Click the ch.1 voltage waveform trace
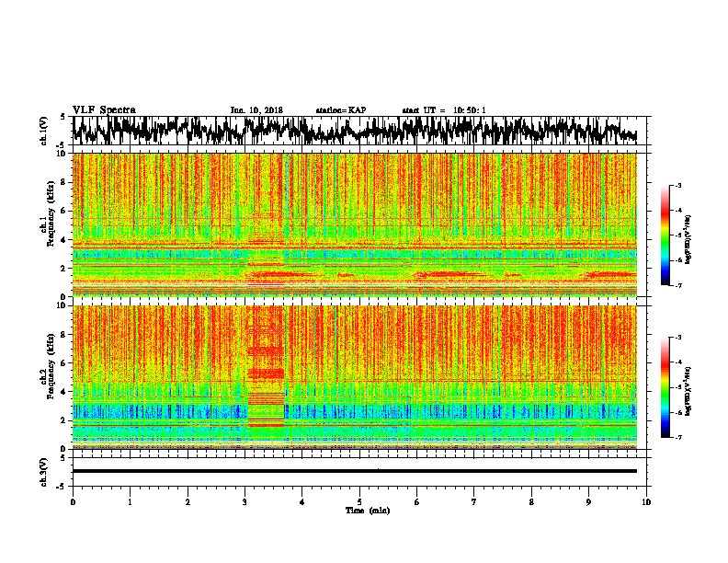 point(354,131)
